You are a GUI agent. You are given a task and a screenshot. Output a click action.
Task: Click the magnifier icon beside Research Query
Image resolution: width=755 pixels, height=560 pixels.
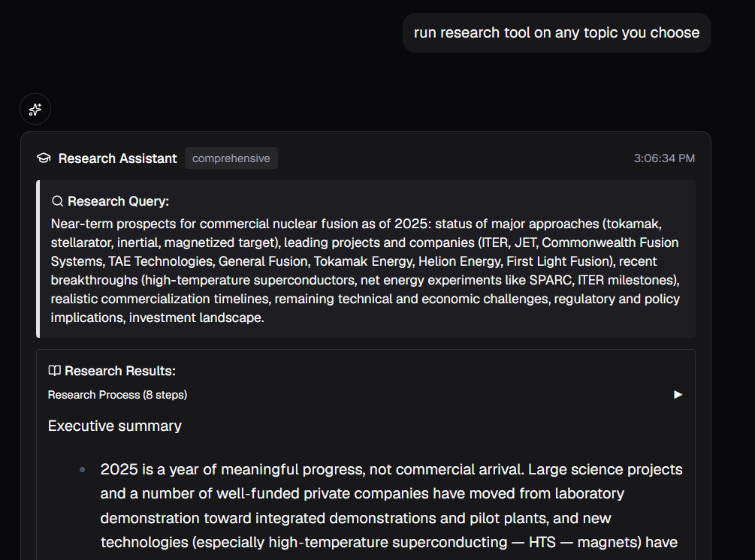tap(57, 201)
